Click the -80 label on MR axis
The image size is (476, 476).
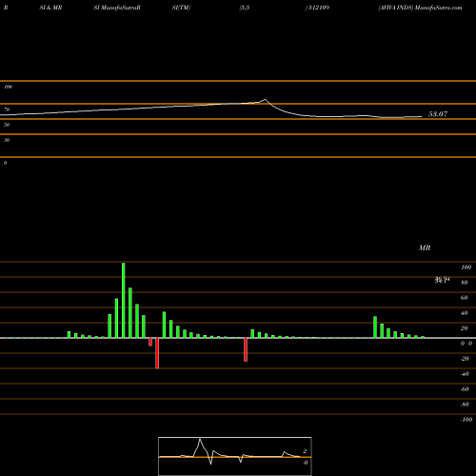[465, 405]
